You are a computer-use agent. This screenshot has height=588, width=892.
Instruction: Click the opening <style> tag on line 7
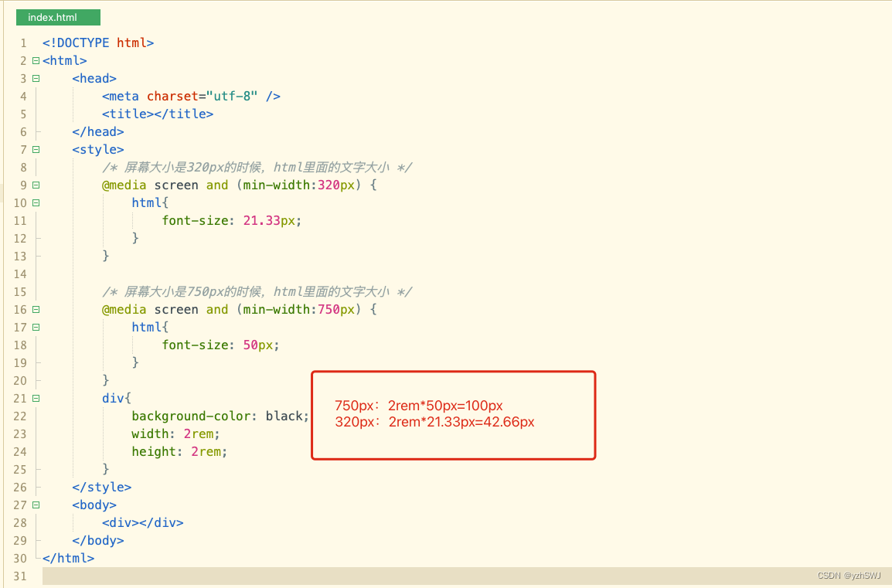tap(98, 150)
